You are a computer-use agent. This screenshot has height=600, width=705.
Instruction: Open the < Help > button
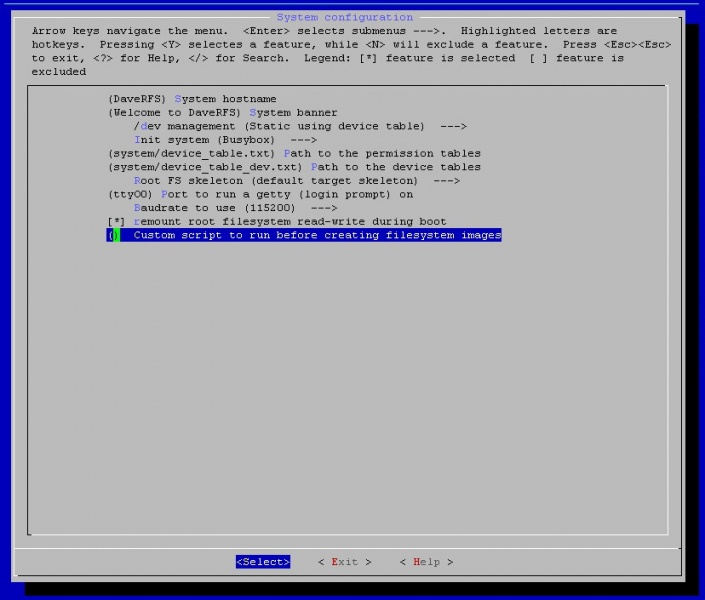click(x=426, y=562)
